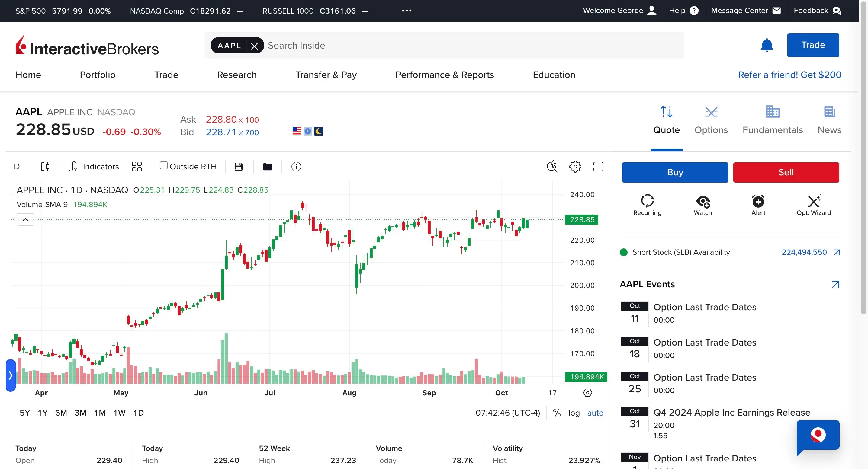Toggle auto scale on chart

point(595,413)
